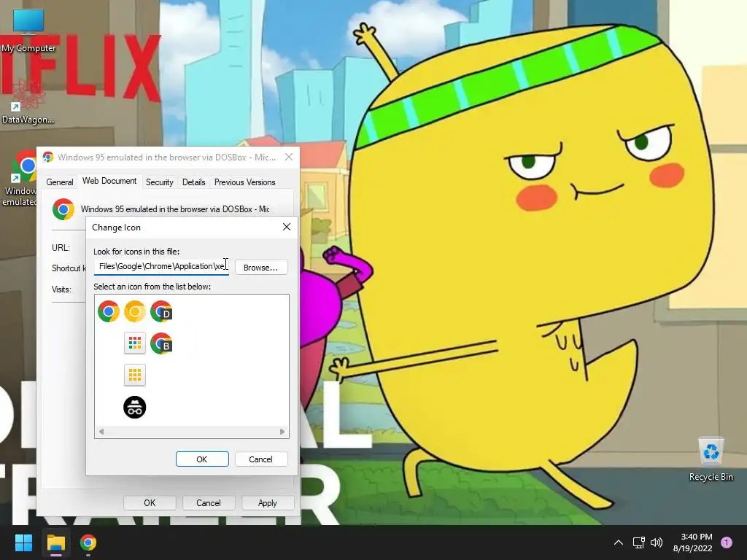Click OK in the properties window

[150, 503]
